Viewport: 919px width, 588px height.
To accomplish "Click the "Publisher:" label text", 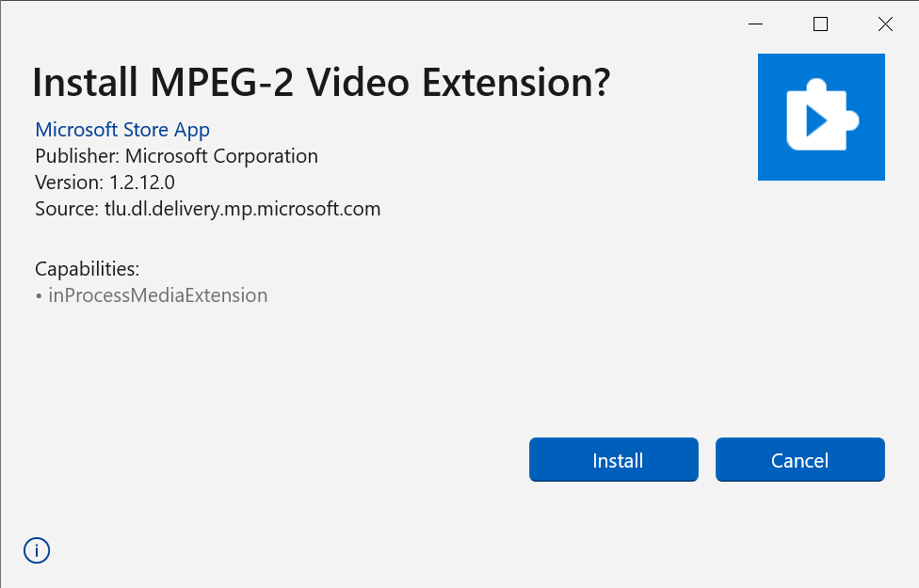I will point(77,156).
